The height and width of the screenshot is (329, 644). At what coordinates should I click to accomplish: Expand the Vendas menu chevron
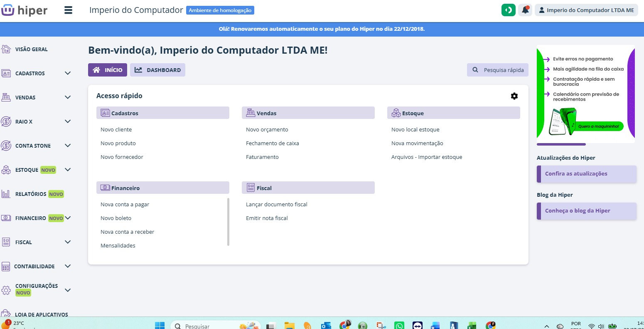tap(68, 97)
